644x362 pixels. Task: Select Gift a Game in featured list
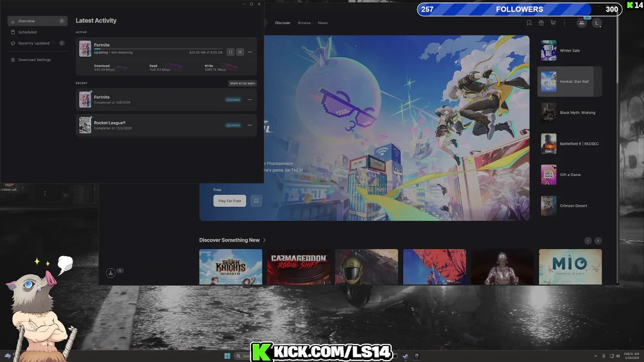[x=570, y=174]
